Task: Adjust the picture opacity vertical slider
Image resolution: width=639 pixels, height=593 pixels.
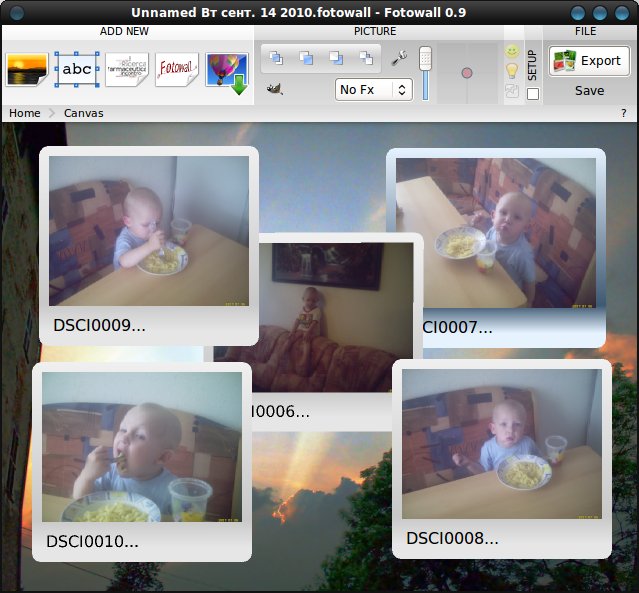Action: point(425,73)
